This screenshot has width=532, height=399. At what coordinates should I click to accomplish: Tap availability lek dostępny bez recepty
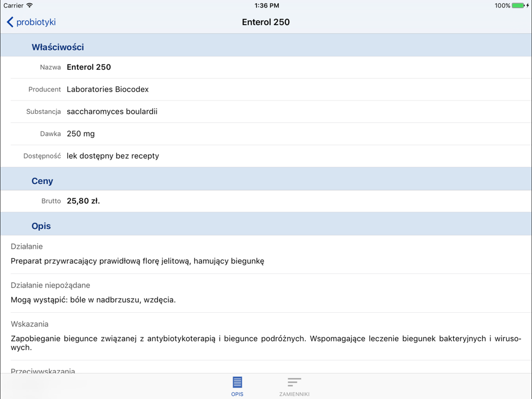click(113, 156)
